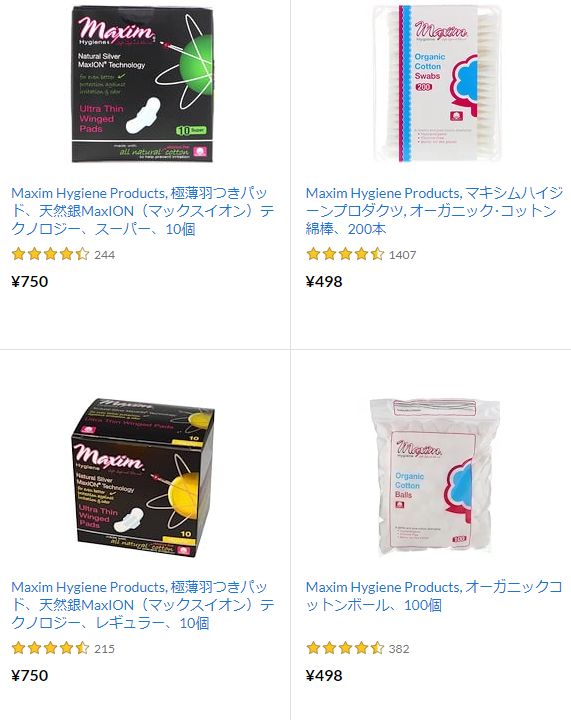Image resolution: width=571 pixels, height=720 pixels.
Task: Open the cotton swabs 綿棒、200本 title link
Action: pyautogui.click(x=434, y=211)
